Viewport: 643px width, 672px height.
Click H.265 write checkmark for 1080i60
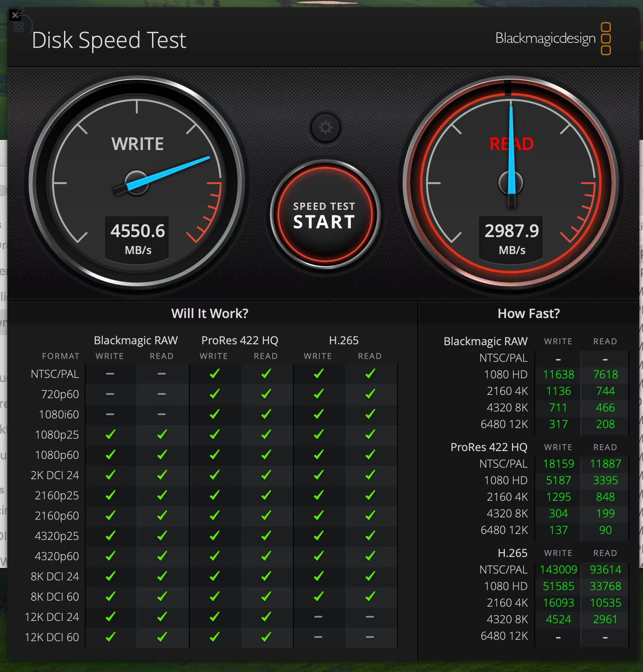click(318, 414)
